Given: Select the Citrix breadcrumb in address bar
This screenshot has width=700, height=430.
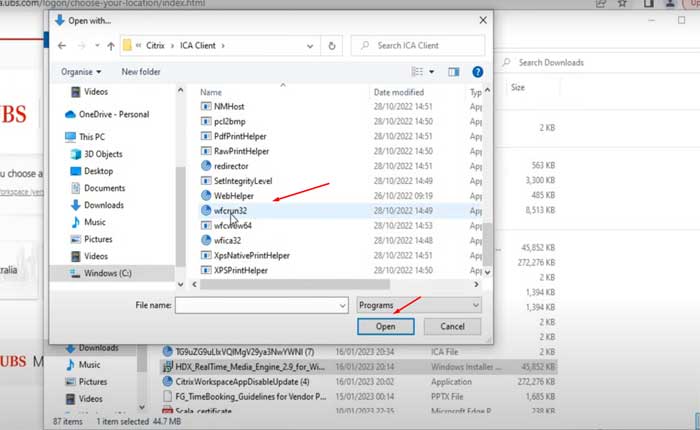Looking at the screenshot, I should pos(155,46).
